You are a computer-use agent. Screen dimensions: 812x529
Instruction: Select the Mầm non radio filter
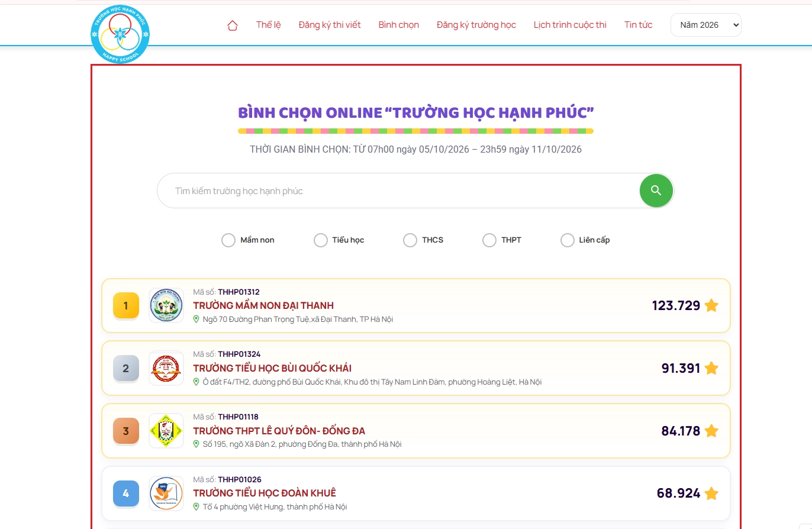tap(228, 240)
